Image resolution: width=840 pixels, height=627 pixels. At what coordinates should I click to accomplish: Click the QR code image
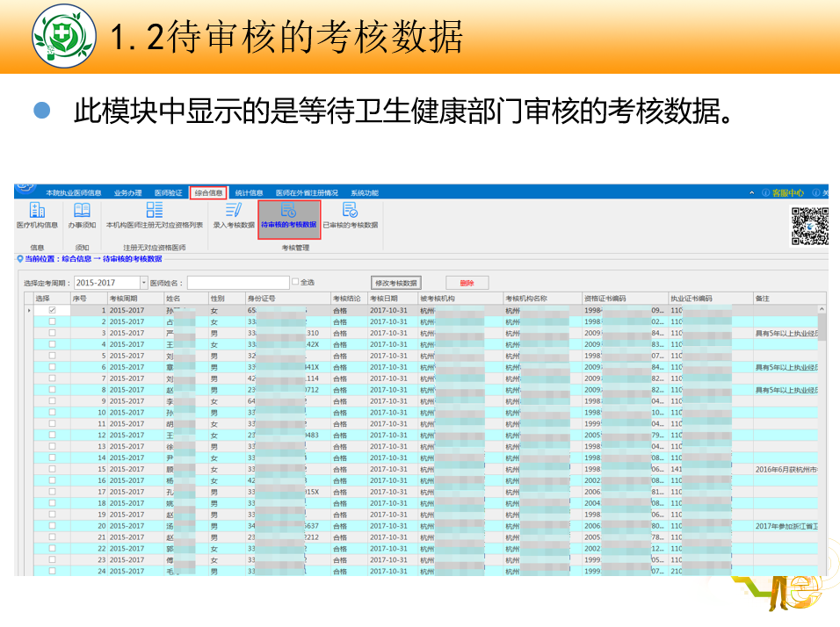click(x=809, y=226)
